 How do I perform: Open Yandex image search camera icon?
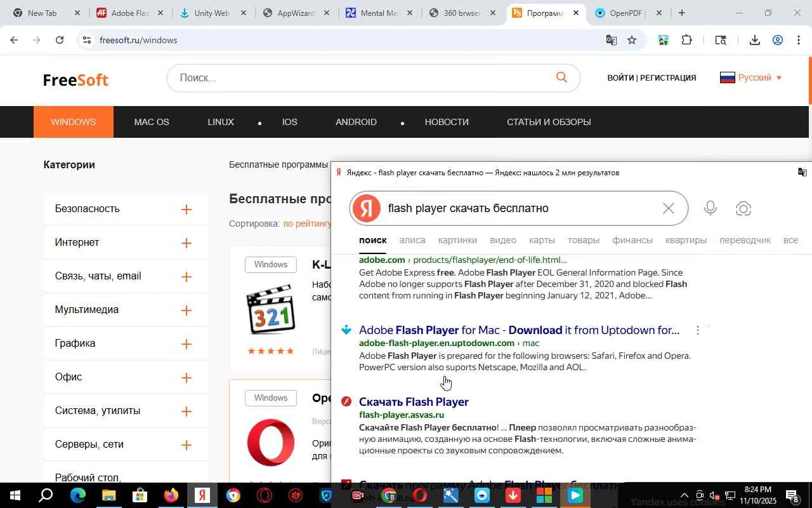coord(743,208)
